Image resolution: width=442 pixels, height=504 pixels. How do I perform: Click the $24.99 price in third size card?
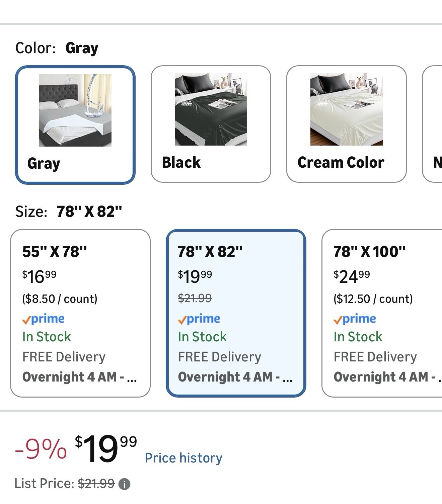352,276
